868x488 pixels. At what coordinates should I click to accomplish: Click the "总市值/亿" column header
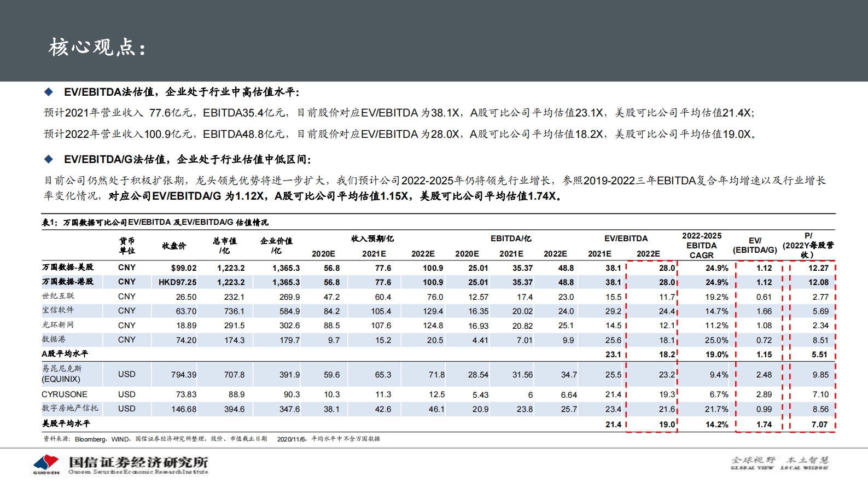pos(225,246)
